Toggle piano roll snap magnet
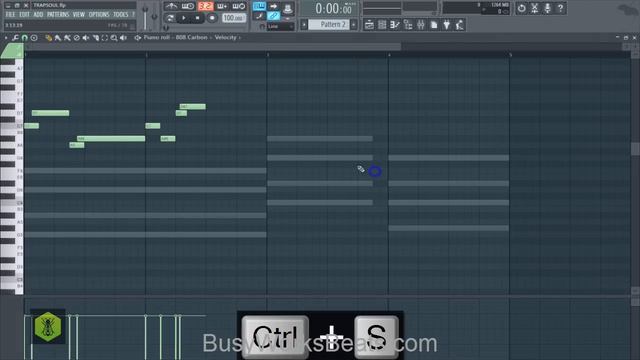The image size is (640, 360). click(24, 38)
